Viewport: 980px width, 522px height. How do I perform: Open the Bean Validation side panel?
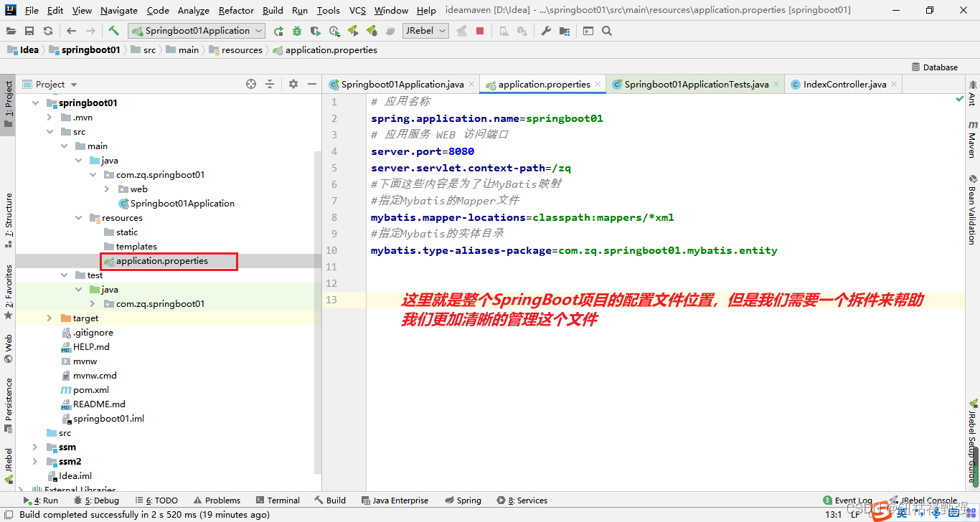coord(973,209)
